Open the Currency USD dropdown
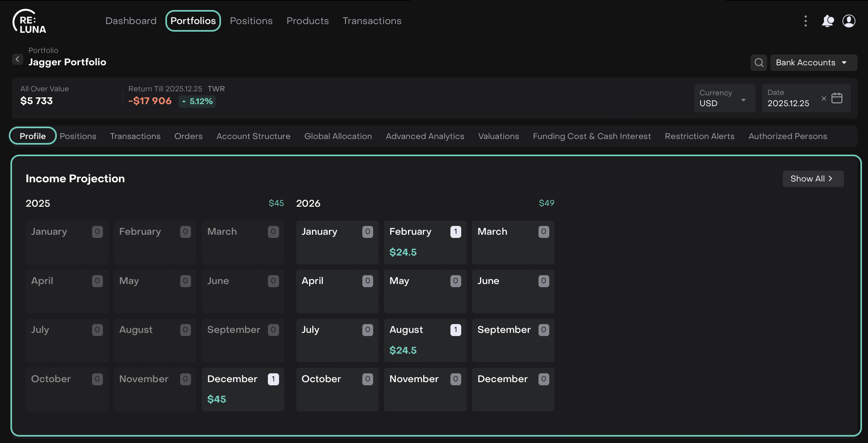Image resolution: width=868 pixels, height=443 pixels. (724, 98)
